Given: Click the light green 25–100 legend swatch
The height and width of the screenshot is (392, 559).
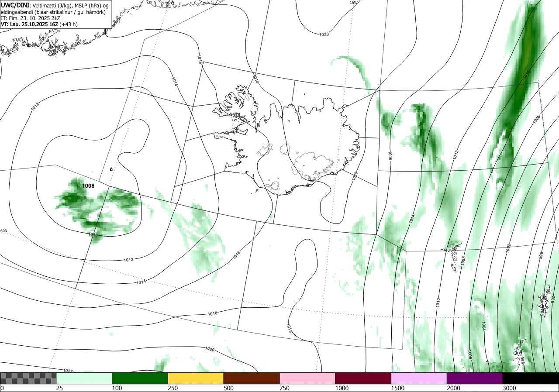Looking at the screenshot, I should click(84, 378).
